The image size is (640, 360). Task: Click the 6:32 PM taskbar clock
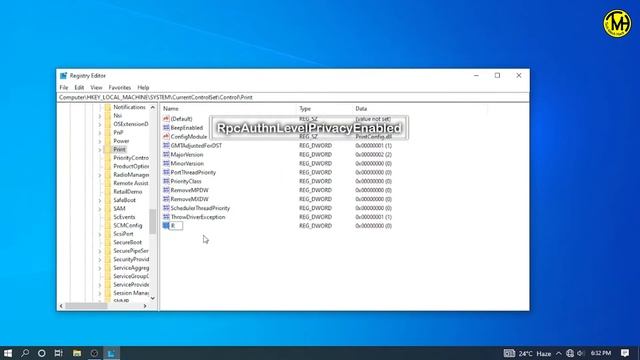[601, 353]
